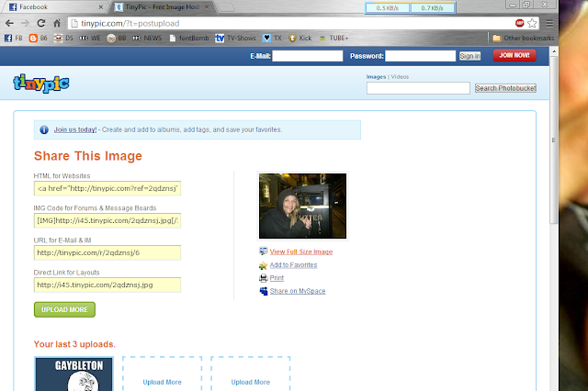Reload the page with the refresh icon
The image size is (588, 391).
[x=40, y=23]
